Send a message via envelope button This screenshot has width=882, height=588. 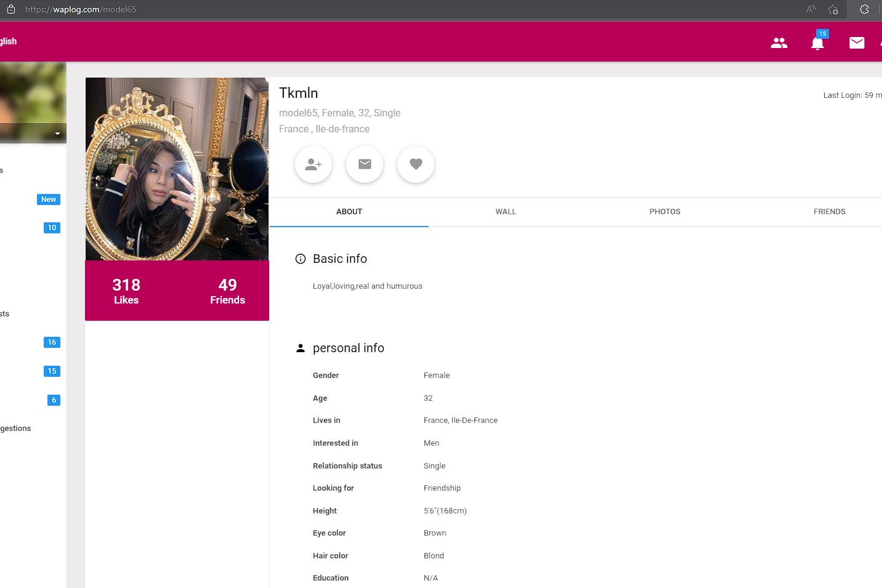[x=365, y=164]
